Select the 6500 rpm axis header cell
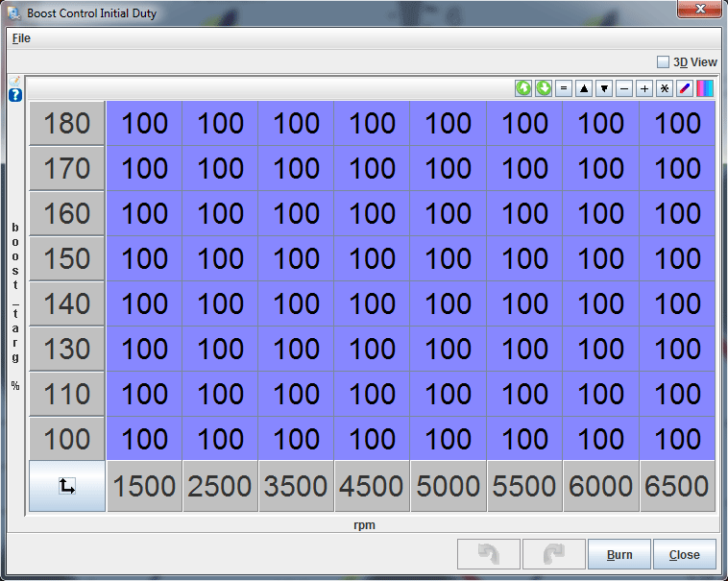The width and height of the screenshot is (728, 581). pos(677,486)
